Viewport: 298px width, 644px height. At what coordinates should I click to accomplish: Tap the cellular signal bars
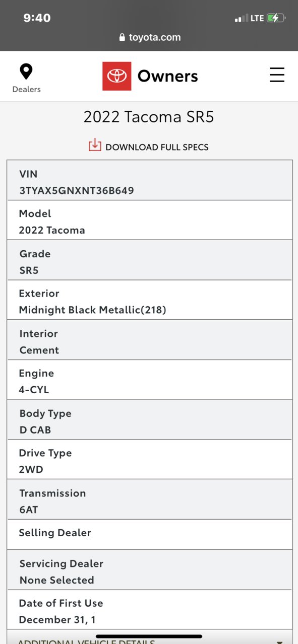241,19
